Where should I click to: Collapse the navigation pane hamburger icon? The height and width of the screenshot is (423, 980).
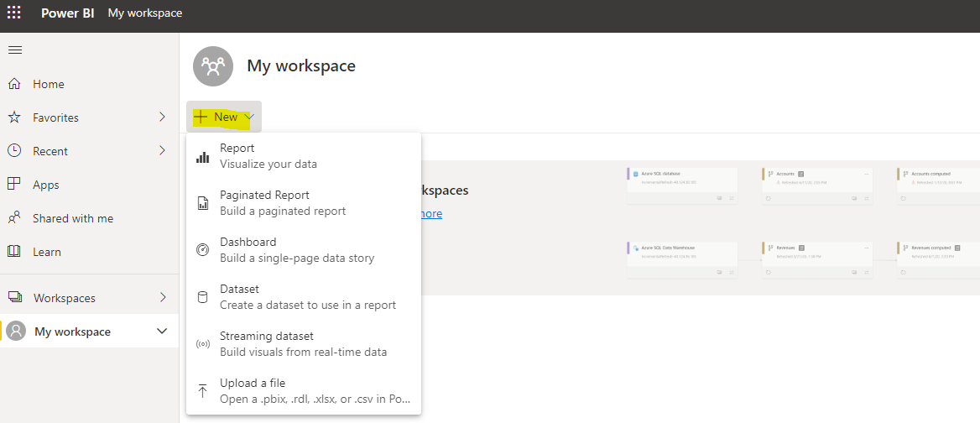tap(14, 50)
